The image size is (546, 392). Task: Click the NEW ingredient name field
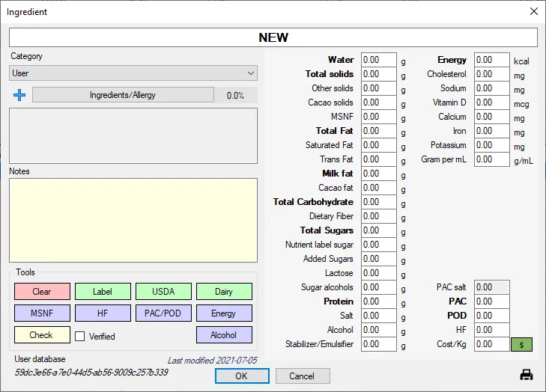pos(273,37)
